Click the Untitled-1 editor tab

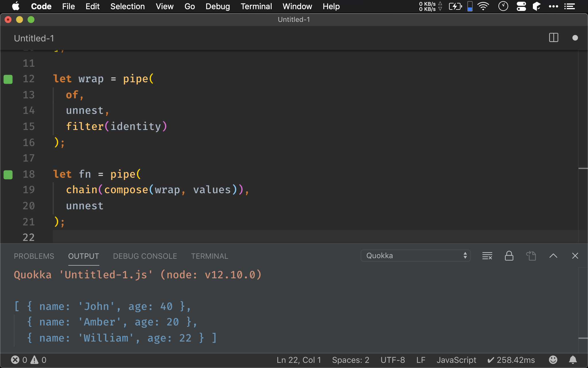point(34,38)
